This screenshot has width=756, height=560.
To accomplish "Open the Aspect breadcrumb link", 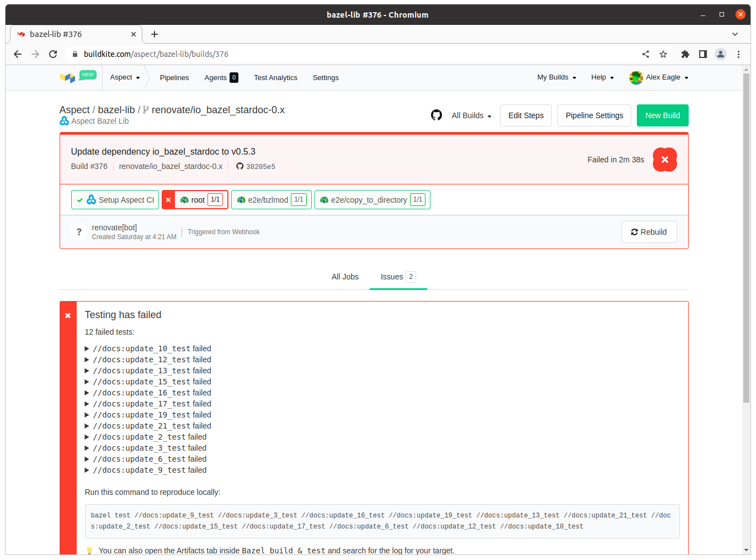I will click(74, 110).
